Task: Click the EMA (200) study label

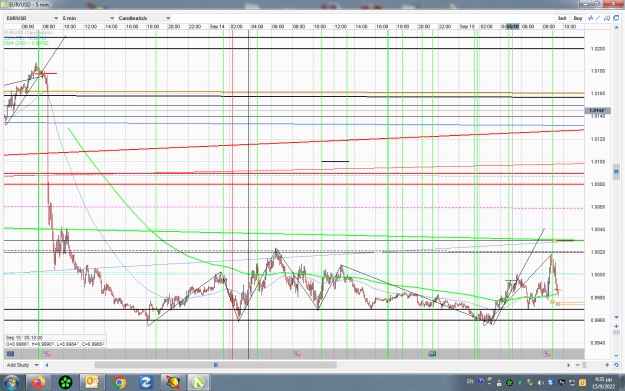Action: click(x=26, y=43)
